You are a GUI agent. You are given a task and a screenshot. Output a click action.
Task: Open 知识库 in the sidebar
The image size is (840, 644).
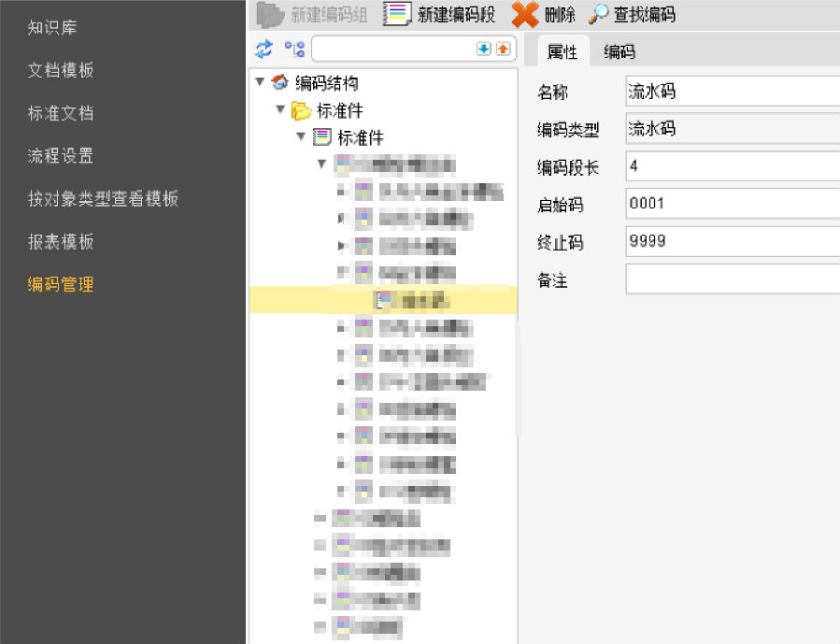[x=52, y=27]
